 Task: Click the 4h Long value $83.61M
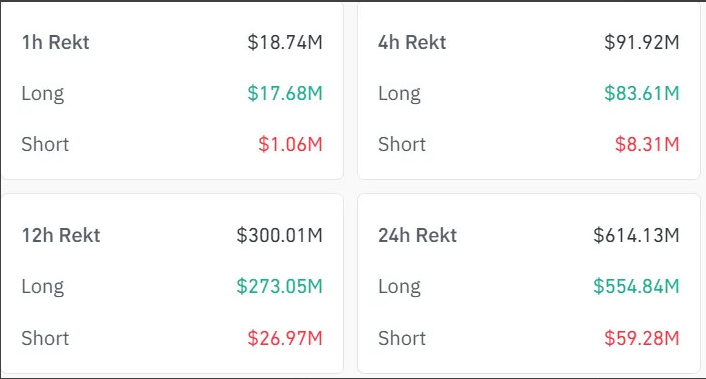pyautogui.click(x=642, y=93)
